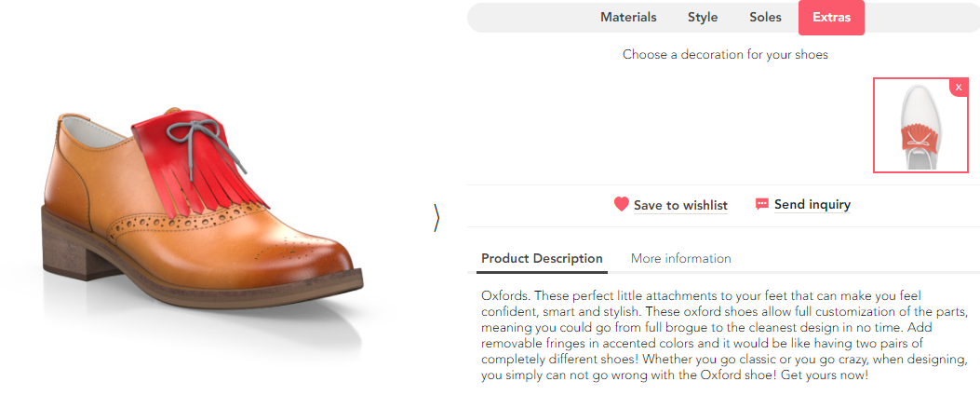This screenshot has height=395, width=980.
Task: Click the Save to wishlist link
Action: pos(680,205)
